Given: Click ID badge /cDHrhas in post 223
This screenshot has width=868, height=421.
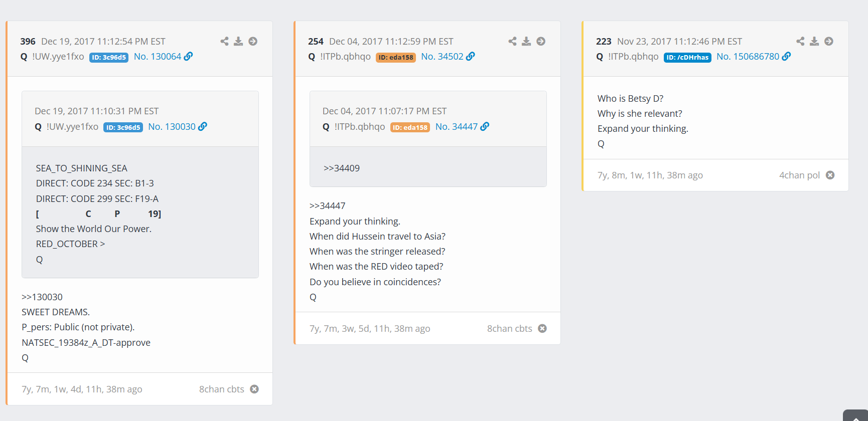Looking at the screenshot, I should tap(687, 57).
